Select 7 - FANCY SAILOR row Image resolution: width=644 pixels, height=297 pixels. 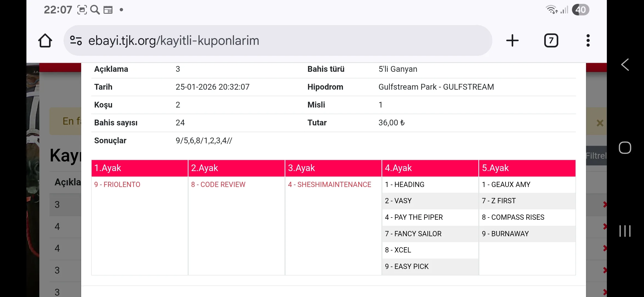click(x=413, y=234)
